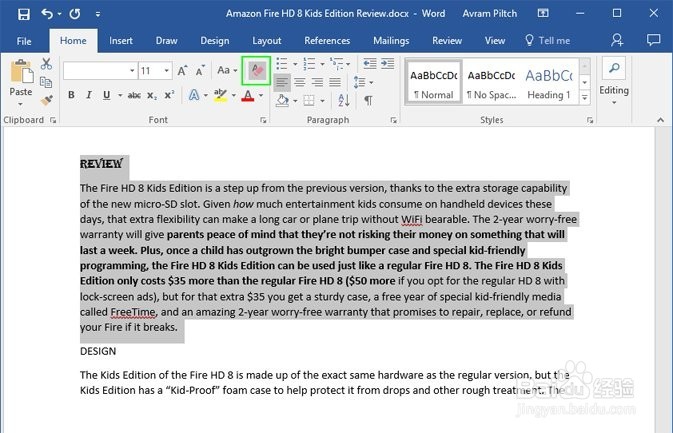
Task: Open the undo history dropdown arrow
Action: pos(60,14)
